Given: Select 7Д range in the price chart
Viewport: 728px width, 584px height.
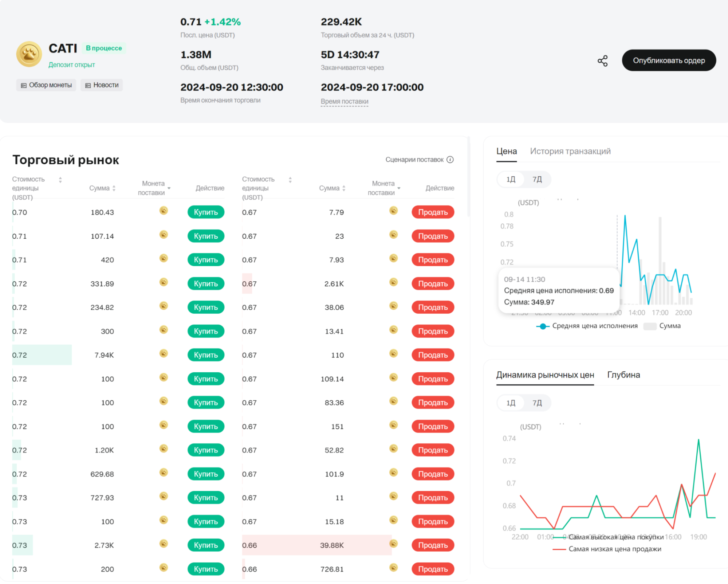Looking at the screenshot, I should pyautogui.click(x=537, y=179).
